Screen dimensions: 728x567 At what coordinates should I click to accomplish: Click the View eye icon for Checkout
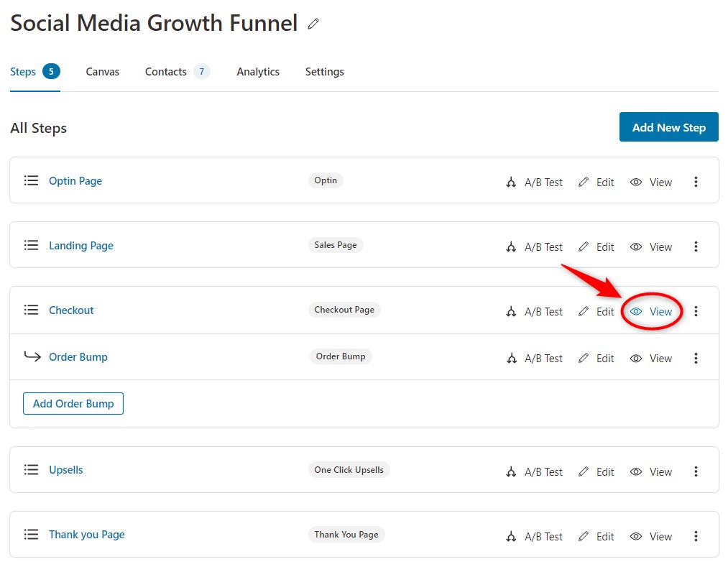[636, 311]
